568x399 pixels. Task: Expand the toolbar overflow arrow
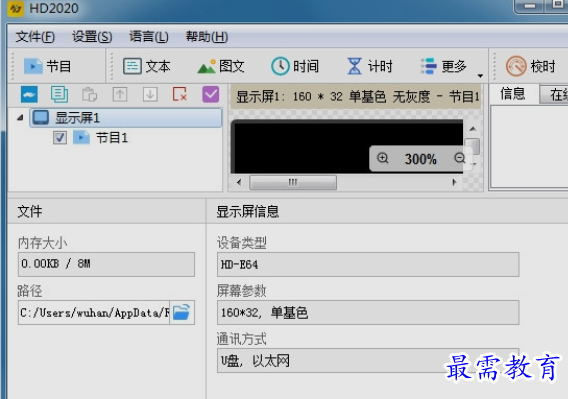tap(480, 76)
